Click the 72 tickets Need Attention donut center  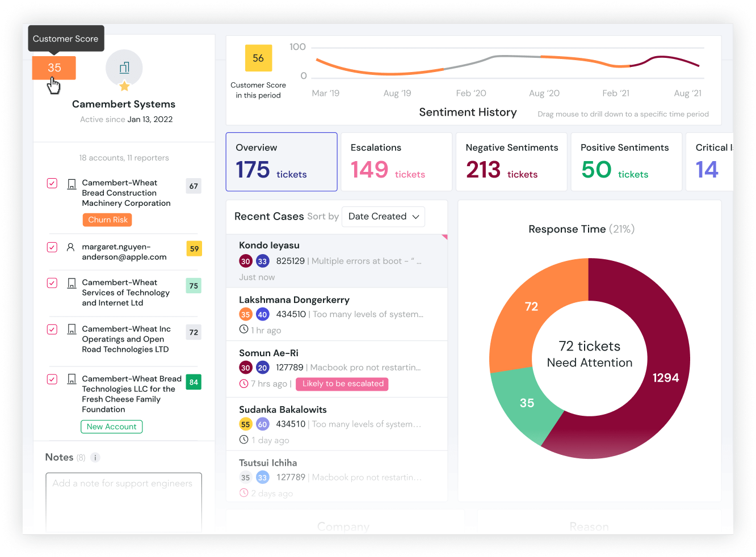point(590,355)
